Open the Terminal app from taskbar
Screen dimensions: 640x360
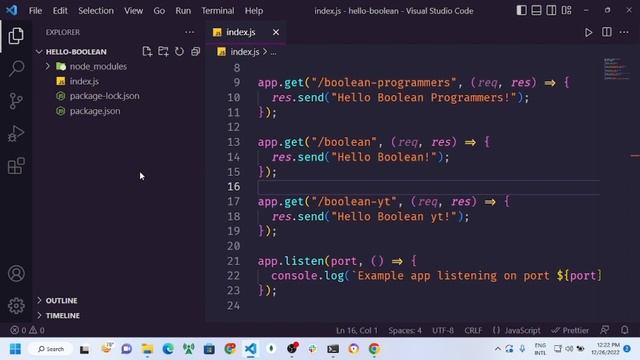pyautogui.click(x=333, y=349)
